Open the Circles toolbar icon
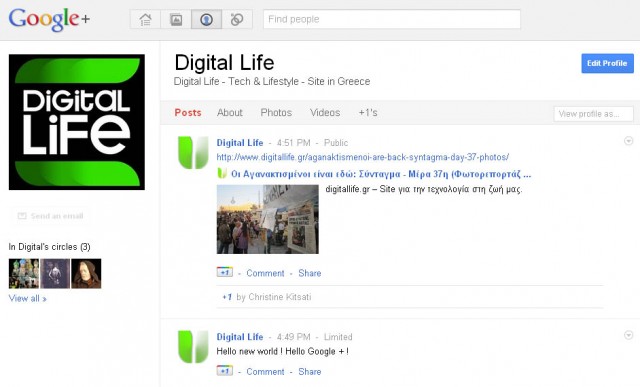The image size is (640, 387). click(x=237, y=19)
